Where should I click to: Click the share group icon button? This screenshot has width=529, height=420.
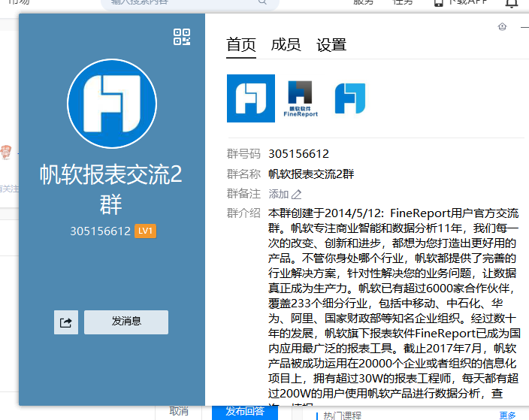pyautogui.click(x=66, y=322)
